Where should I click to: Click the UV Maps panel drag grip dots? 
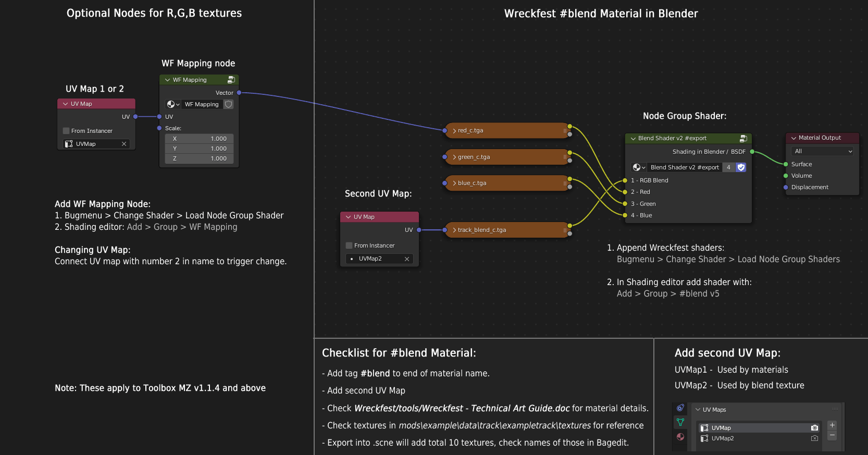(835, 409)
